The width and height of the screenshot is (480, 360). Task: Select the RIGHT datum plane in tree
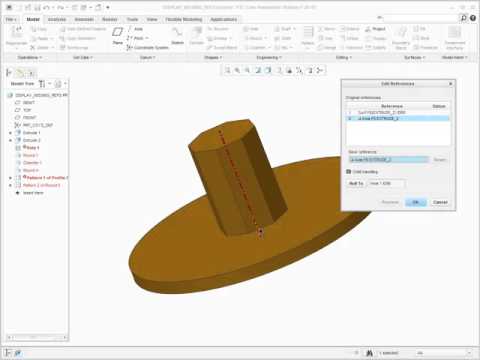(x=29, y=103)
